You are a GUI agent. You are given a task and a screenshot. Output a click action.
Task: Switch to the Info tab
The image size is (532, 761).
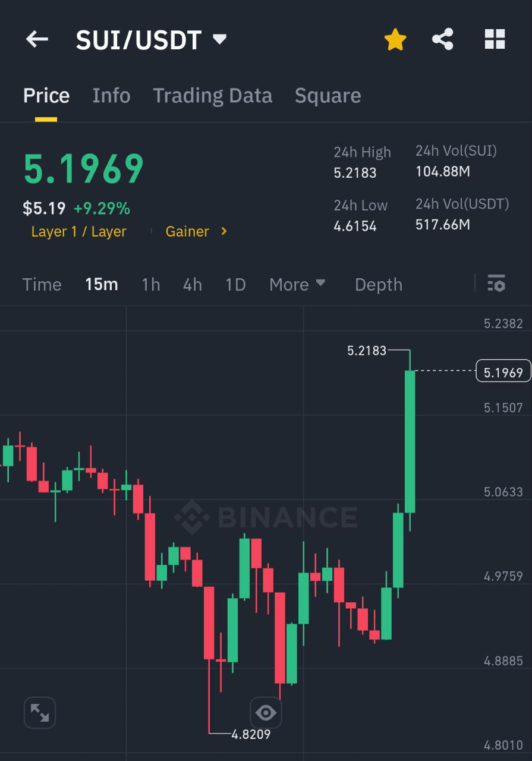pos(111,96)
